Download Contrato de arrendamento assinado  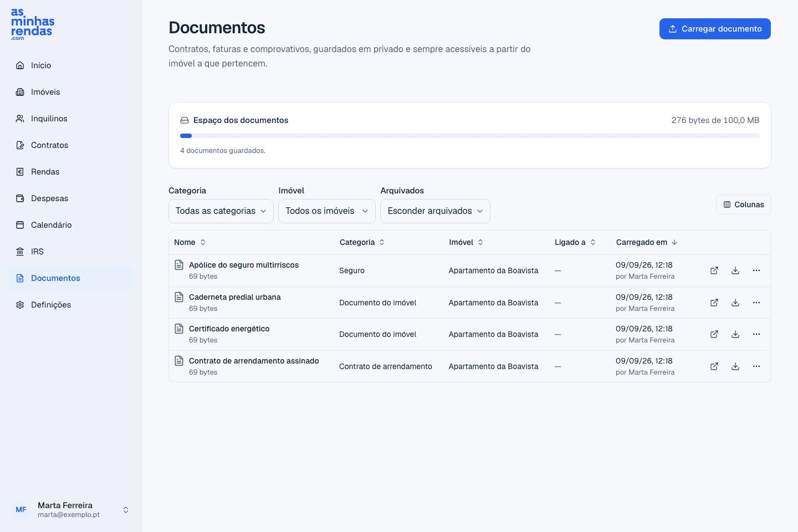click(735, 366)
